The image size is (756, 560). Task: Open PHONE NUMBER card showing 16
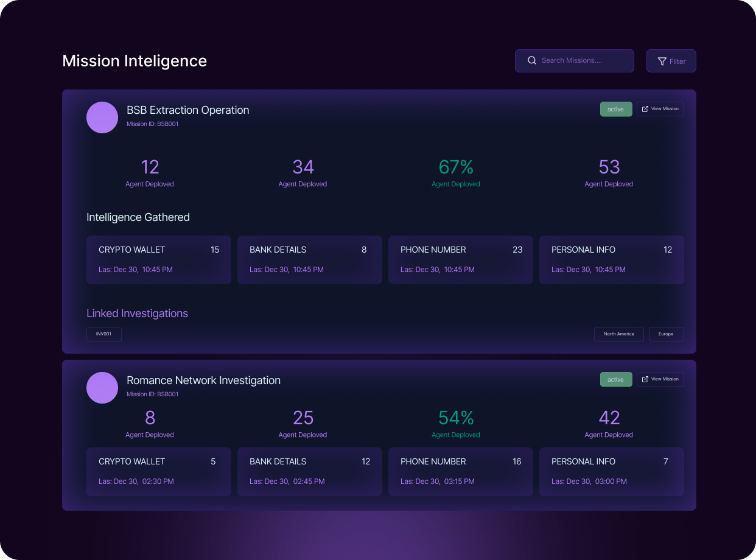click(461, 472)
